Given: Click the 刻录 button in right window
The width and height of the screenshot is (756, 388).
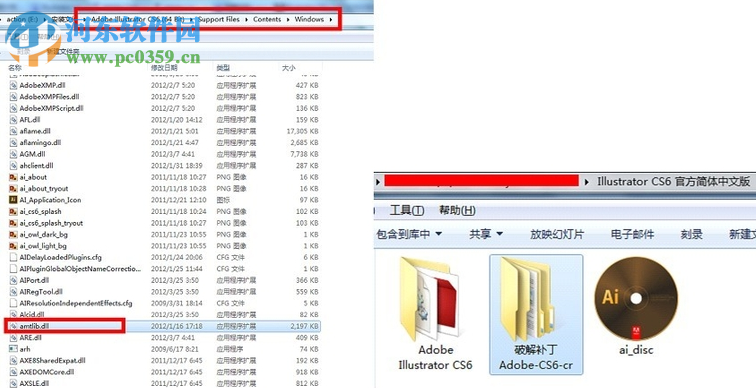Looking at the screenshot, I should pos(691,234).
